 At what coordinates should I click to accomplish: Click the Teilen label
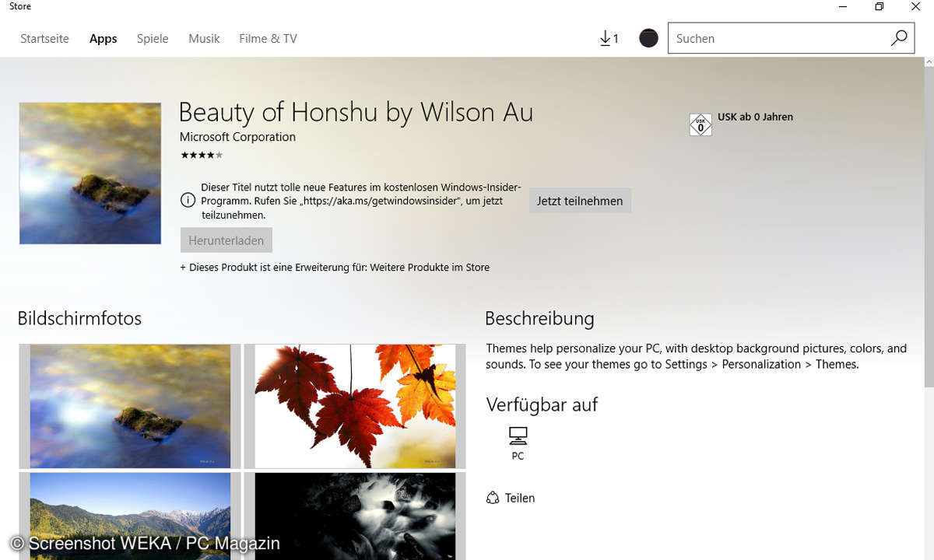coord(520,498)
